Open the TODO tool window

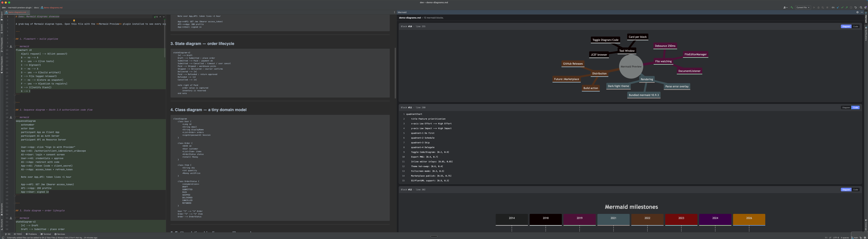pyautogui.click(x=18, y=234)
